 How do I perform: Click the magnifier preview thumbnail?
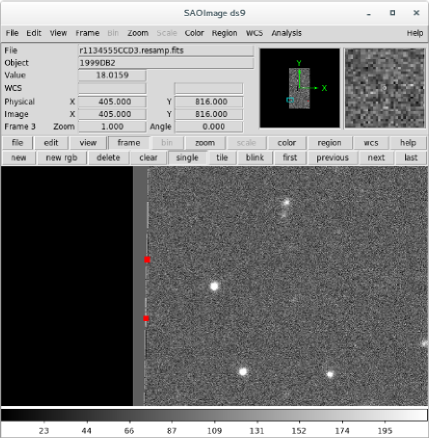(385, 88)
